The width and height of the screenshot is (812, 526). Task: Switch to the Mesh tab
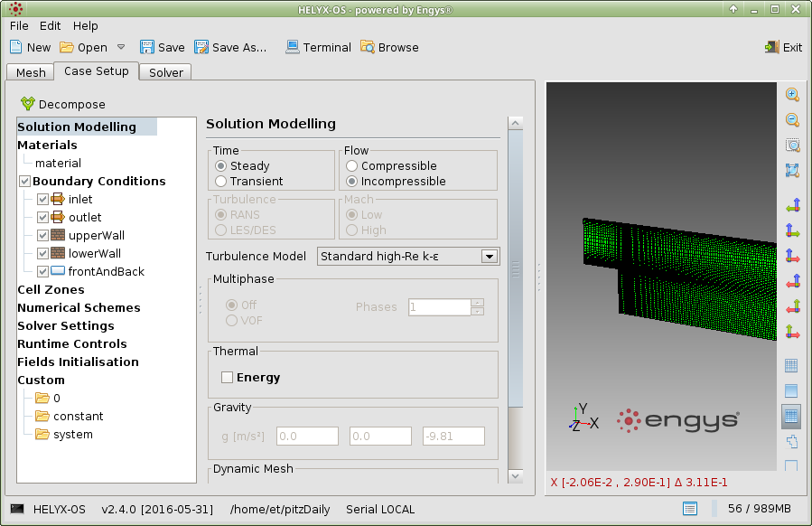31,72
